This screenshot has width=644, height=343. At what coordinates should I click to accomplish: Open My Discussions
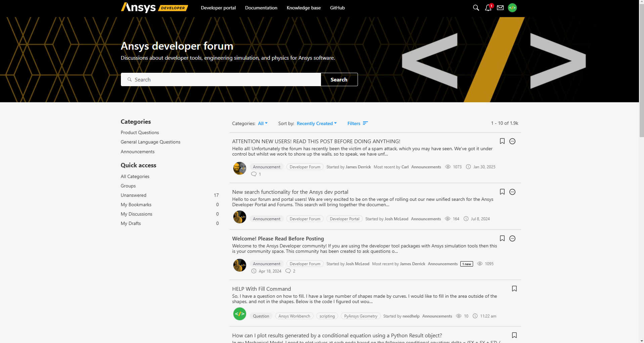(x=136, y=214)
